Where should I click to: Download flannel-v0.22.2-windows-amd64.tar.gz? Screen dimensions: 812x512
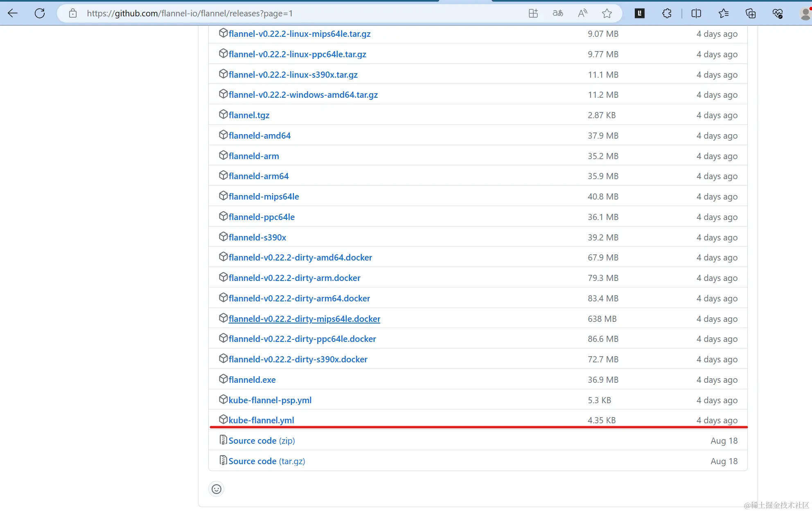point(303,95)
